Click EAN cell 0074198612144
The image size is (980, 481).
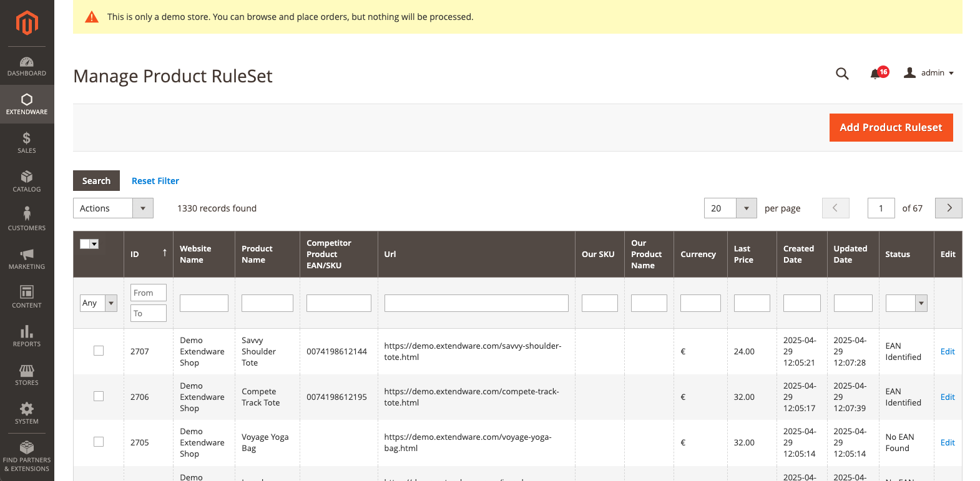point(336,351)
